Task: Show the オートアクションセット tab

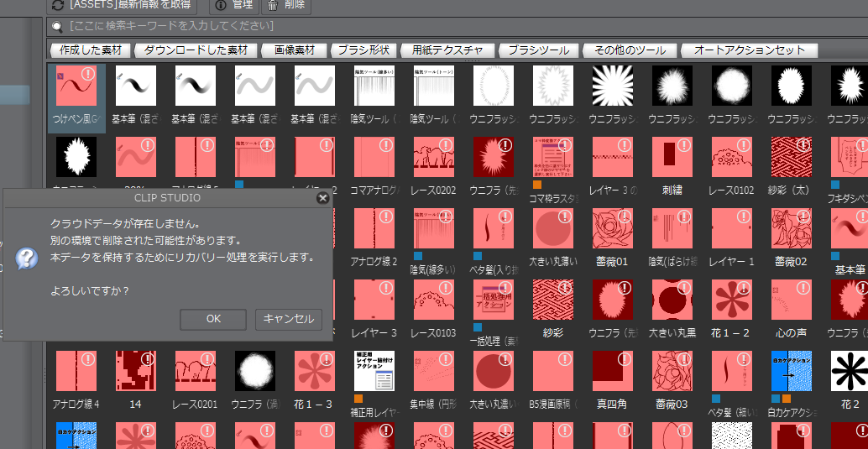Action: pyautogui.click(x=750, y=50)
